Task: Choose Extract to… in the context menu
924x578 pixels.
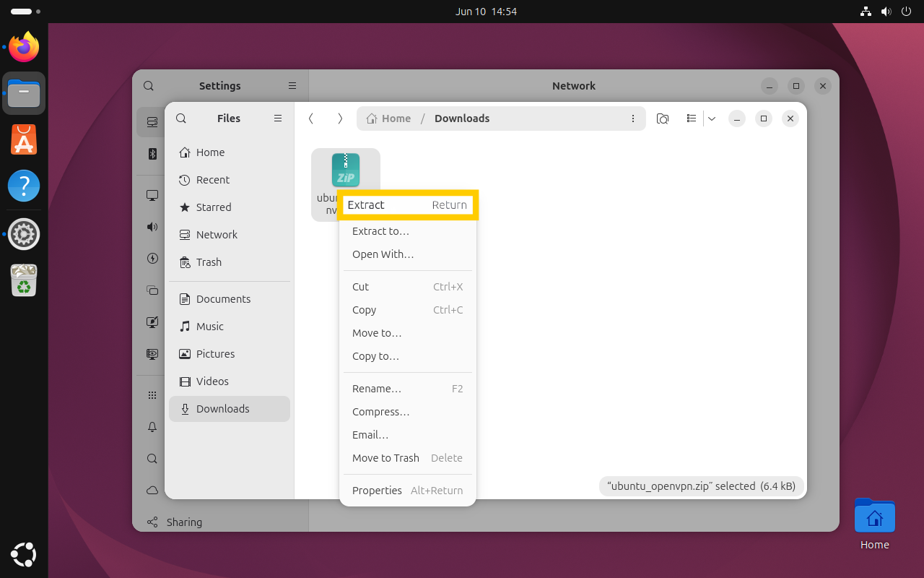Action: click(x=407, y=231)
